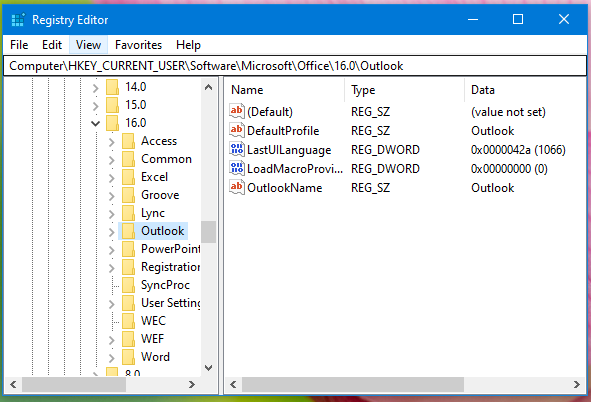Screen dimensions: 591x402
Task: Click tree pane scroll left arrow
Action: coord(13,384)
